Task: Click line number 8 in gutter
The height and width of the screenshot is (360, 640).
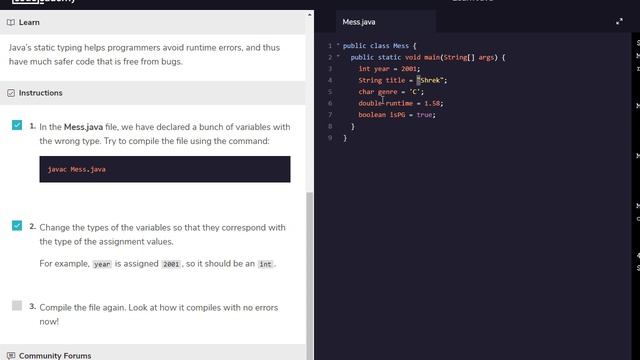Action: point(330,126)
